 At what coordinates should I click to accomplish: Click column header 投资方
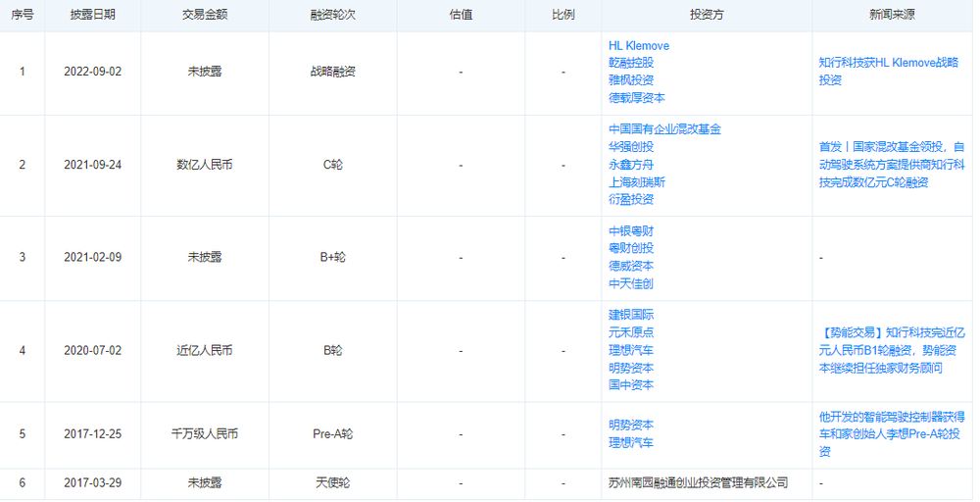(x=707, y=15)
